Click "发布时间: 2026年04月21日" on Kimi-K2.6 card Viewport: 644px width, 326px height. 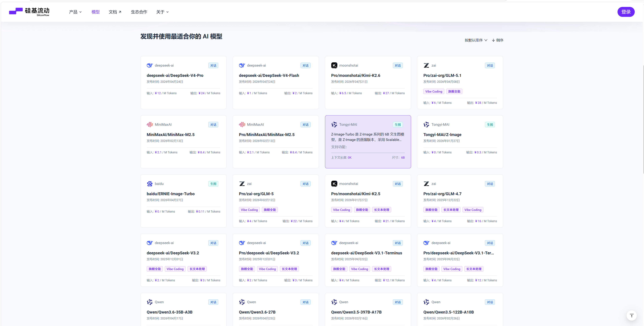pos(349,82)
